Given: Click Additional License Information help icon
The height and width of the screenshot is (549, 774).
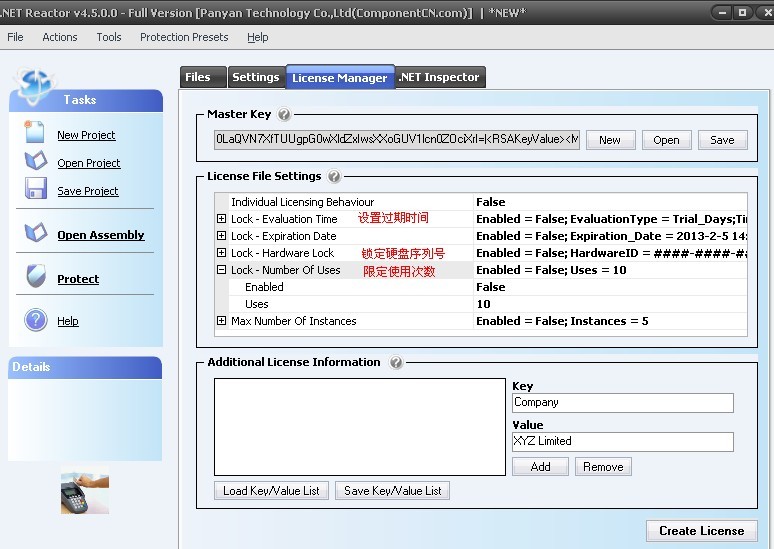Looking at the screenshot, I should click(x=395, y=362).
